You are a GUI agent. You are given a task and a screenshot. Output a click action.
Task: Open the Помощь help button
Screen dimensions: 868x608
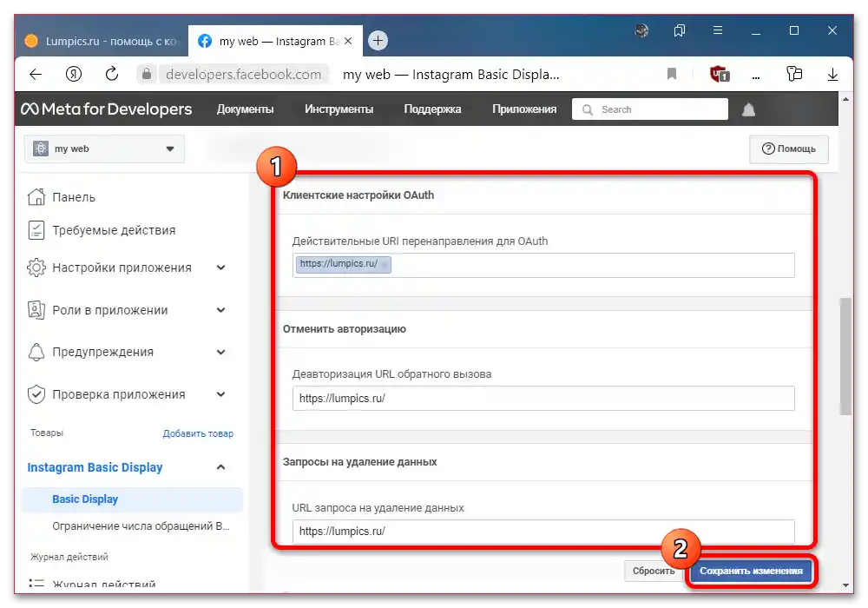(789, 149)
